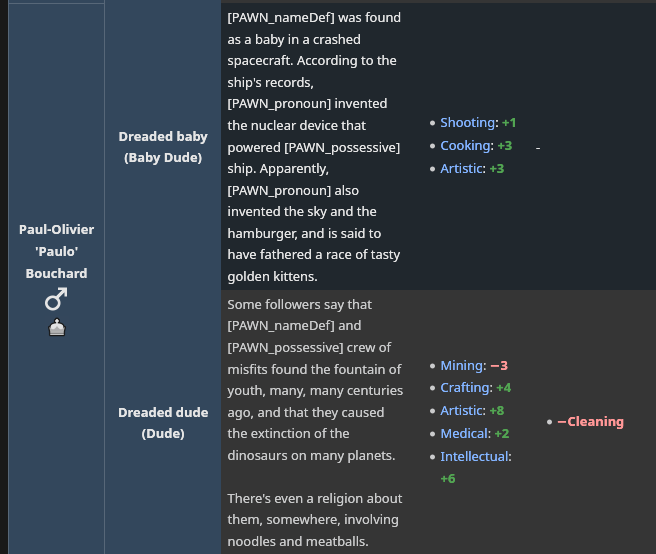Go to the Intellectual skill page

coord(475,457)
